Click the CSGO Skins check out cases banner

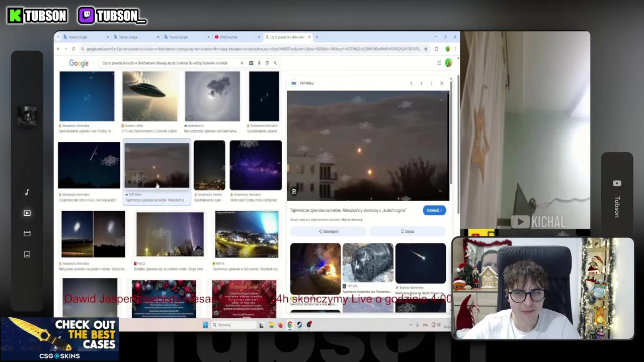point(59,339)
